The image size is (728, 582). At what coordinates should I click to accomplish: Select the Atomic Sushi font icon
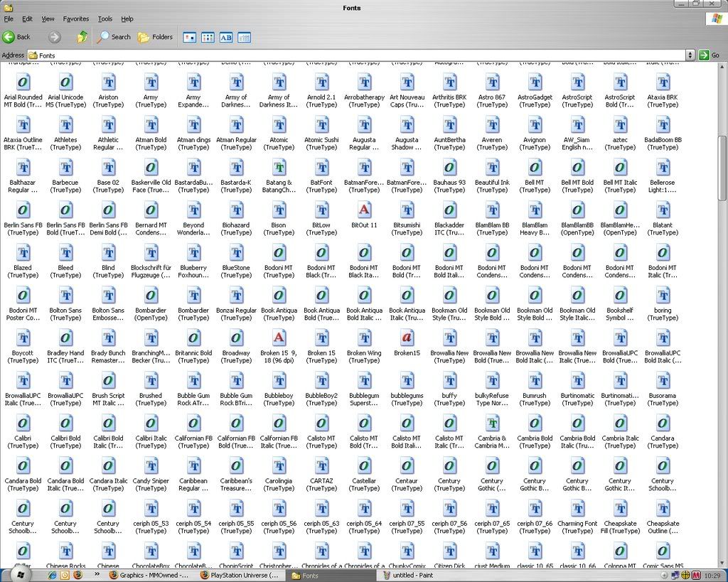coord(321,125)
